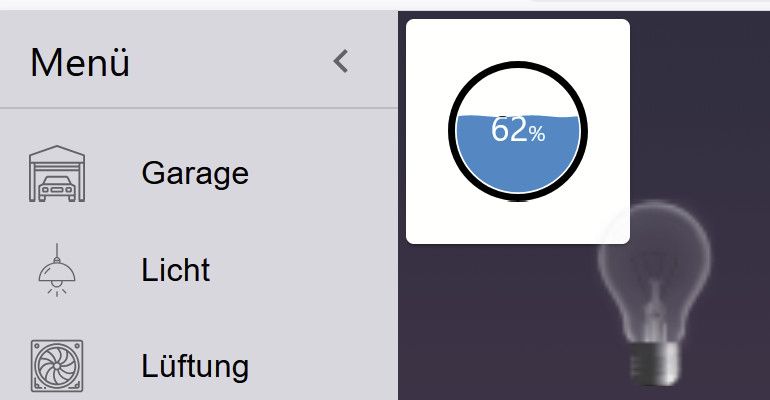
Task: Click the blue liquid fill in the gauge
Action: point(517,165)
